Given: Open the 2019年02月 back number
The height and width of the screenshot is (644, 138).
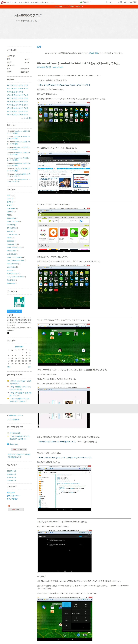Looking at the screenshot, I should coord(11,478).
